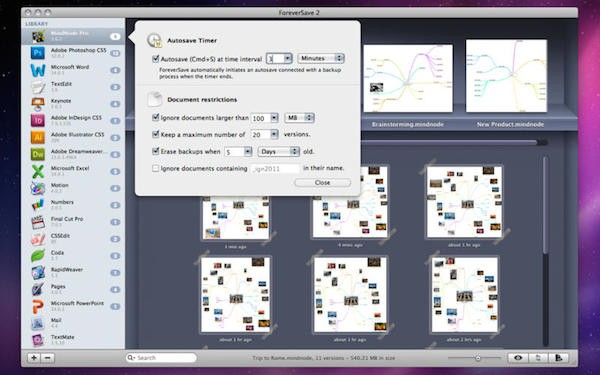The width and height of the screenshot is (600, 375).
Task: Open the Microsoft Word library entry icon
Action: [38, 70]
